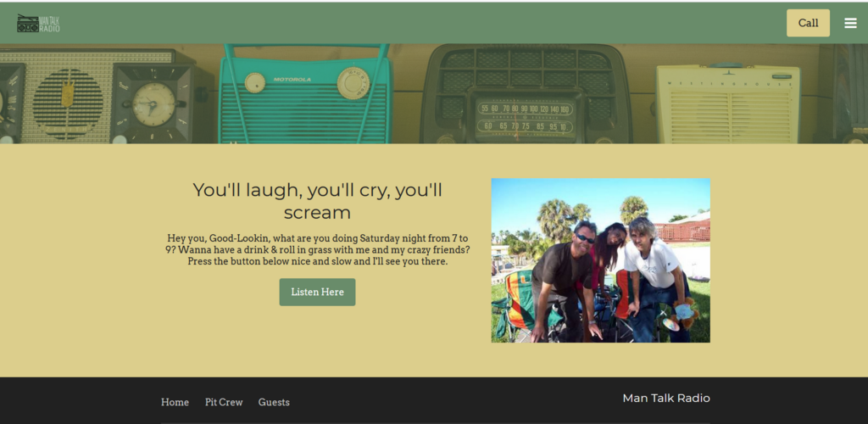Open the Pit Crew footer link
This screenshot has height=424, width=868.
click(x=224, y=402)
